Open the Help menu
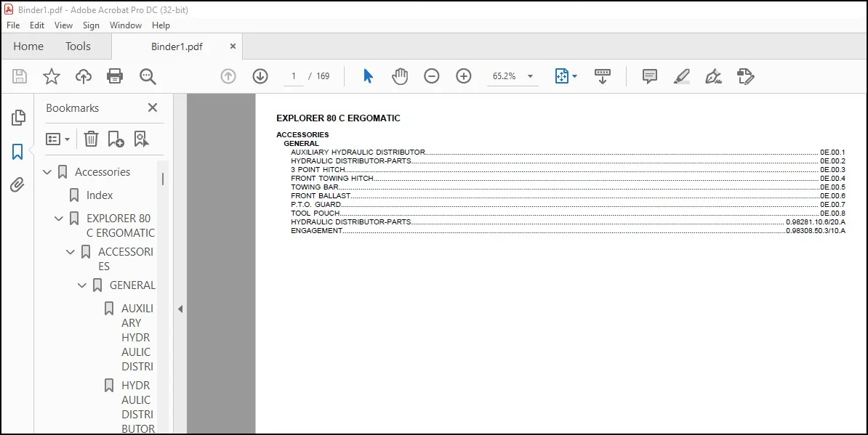The height and width of the screenshot is (435, 868). [161, 25]
